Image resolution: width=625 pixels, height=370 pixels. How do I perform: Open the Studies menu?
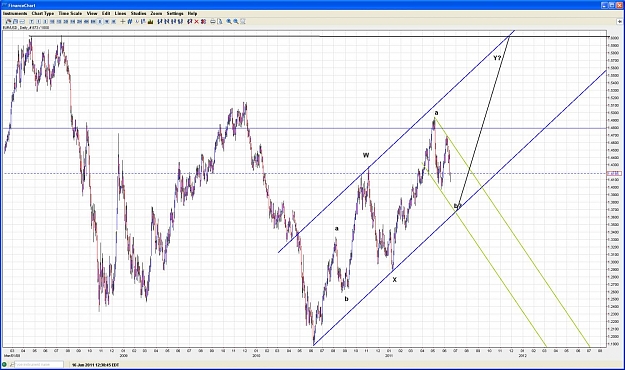coord(138,13)
